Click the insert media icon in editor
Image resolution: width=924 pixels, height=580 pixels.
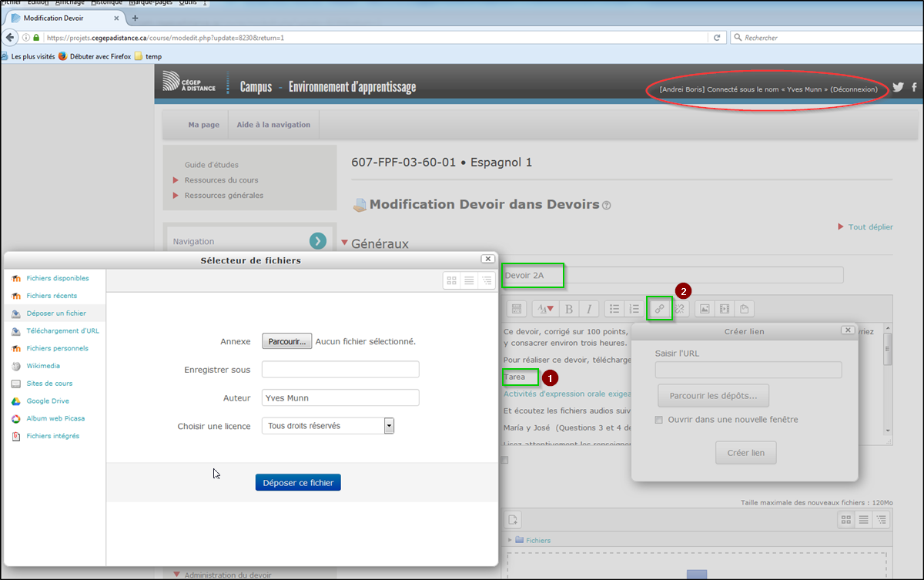[724, 309]
